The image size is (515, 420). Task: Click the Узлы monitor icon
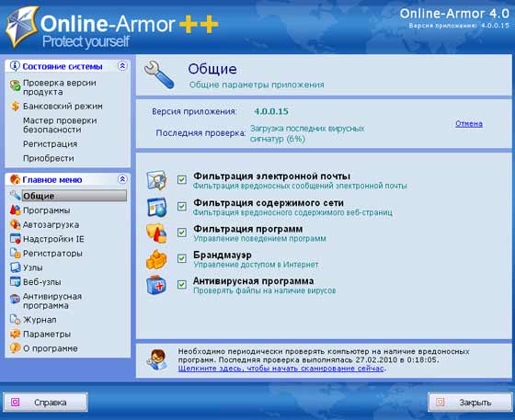pyautogui.click(x=15, y=267)
